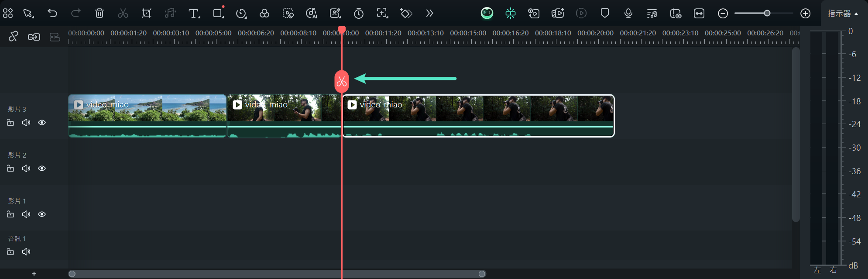Screen dimensions: 868x279
Task: Start voiceover recording with microphone
Action: pos(628,13)
